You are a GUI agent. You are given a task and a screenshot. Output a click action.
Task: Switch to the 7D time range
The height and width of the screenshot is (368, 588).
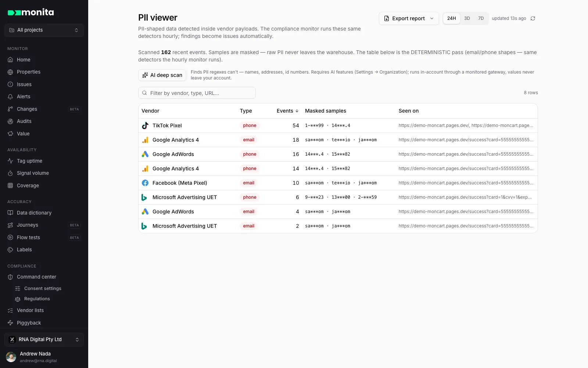(x=481, y=18)
